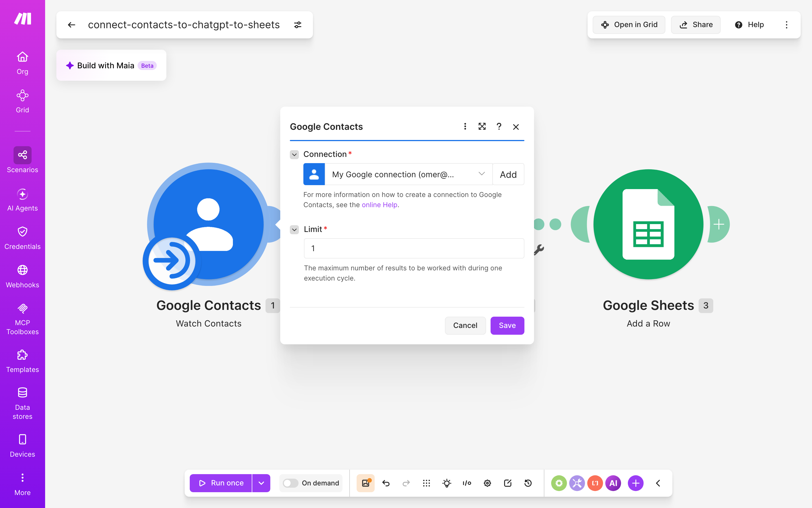Open scenario settings sliders icon near title
This screenshot has width=812, height=508.
298,25
